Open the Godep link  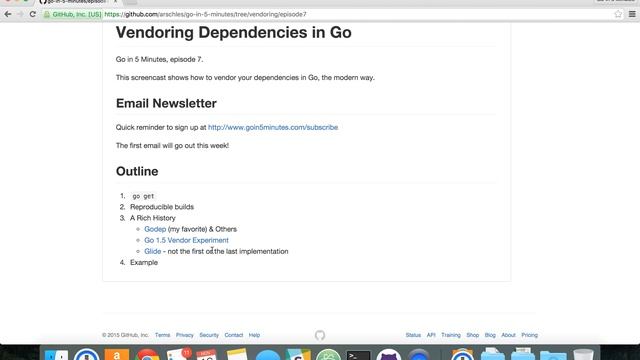[155, 229]
